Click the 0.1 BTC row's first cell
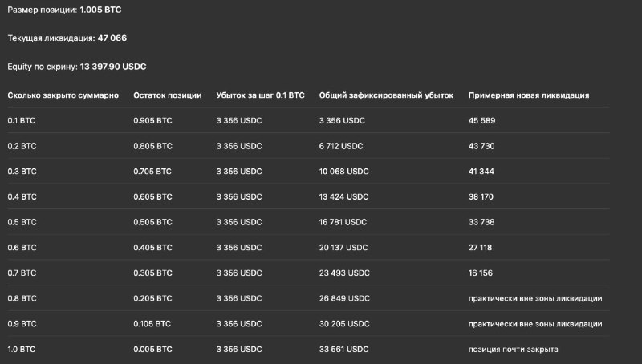Viewport: 642px width, 364px height. (22, 120)
